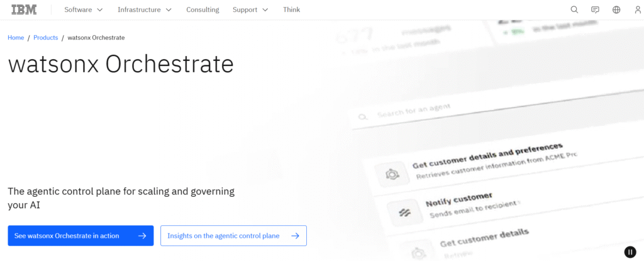Image resolution: width=644 pixels, height=261 pixels.
Task: Click watsonx Orchestrate breadcrumb text
Action: coord(96,37)
